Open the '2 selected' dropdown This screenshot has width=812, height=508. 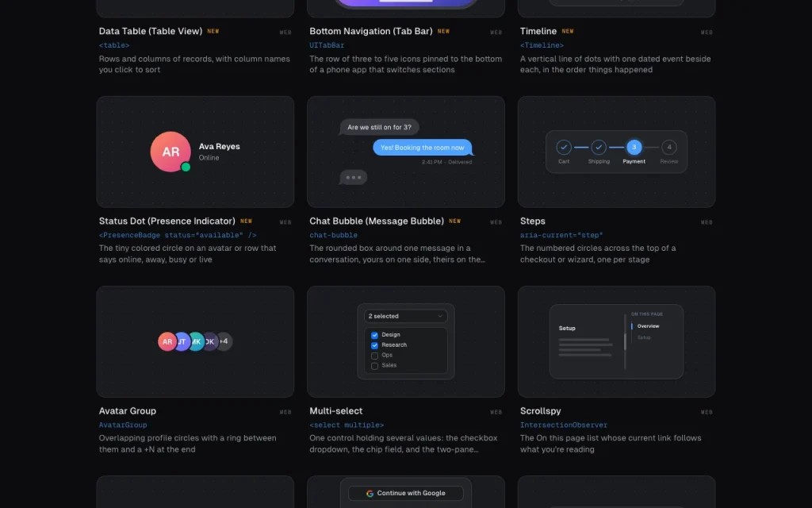pos(405,316)
